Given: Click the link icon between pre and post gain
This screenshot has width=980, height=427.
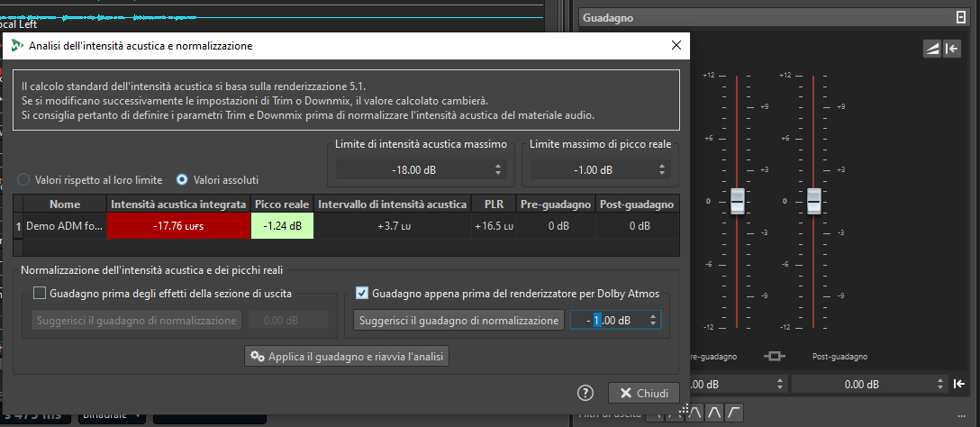Looking at the screenshot, I should (774, 357).
